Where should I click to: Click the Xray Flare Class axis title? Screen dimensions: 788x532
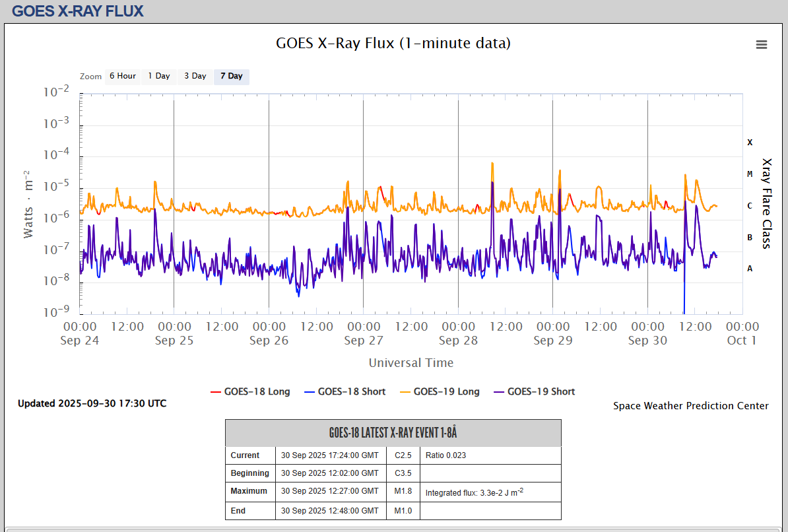coord(766,203)
